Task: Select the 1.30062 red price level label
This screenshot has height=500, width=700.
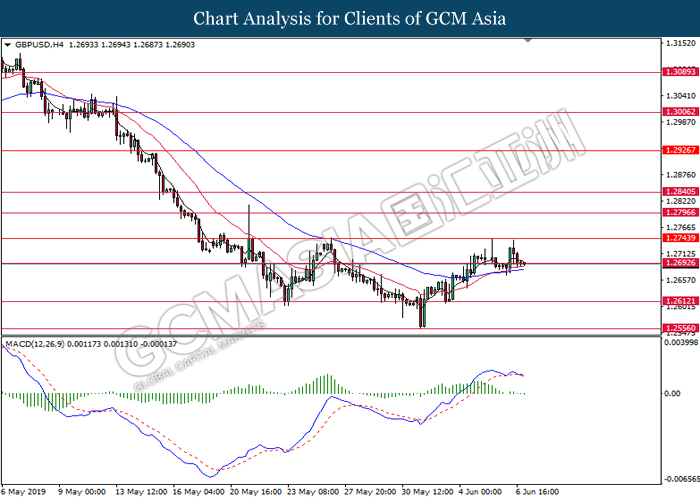Action: [680, 112]
